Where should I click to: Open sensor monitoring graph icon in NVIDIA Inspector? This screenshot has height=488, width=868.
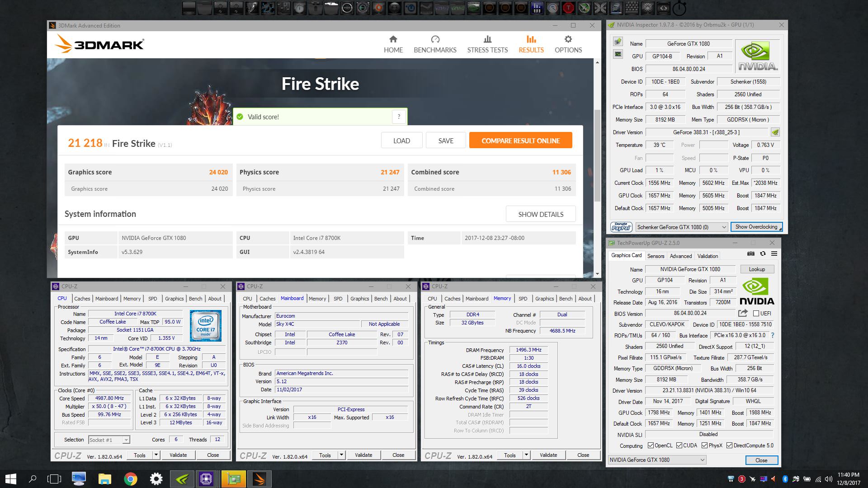(618, 54)
